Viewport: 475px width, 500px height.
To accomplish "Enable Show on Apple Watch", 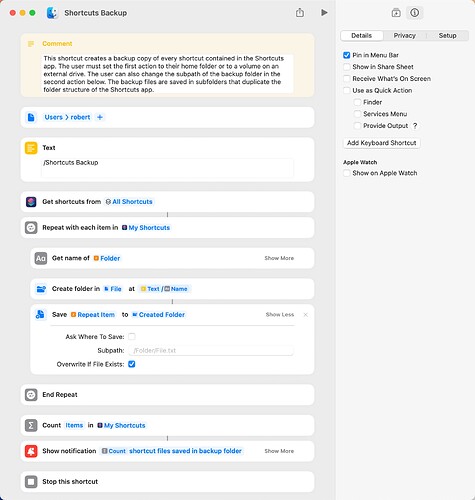I will click(347, 173).
